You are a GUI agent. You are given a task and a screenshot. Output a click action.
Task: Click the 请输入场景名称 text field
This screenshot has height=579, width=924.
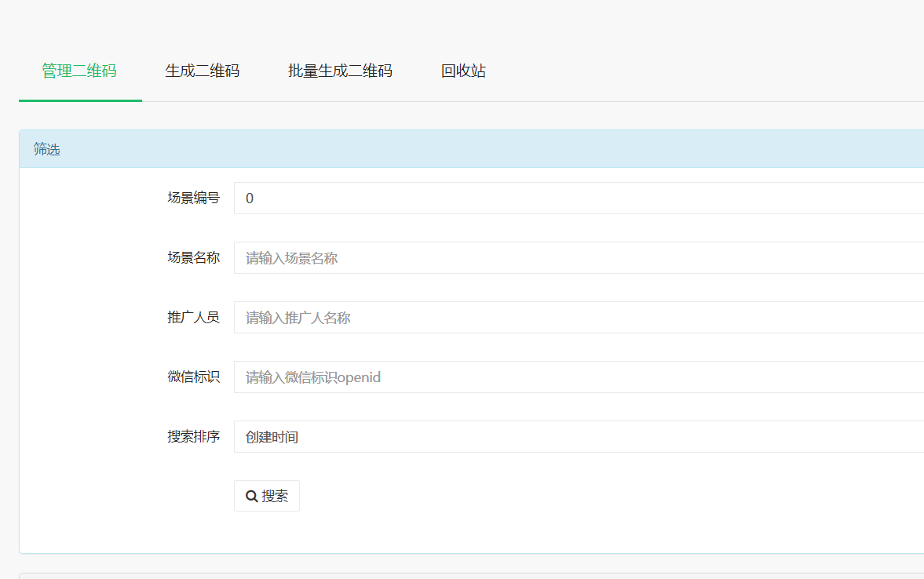click(x=579, y=258)
